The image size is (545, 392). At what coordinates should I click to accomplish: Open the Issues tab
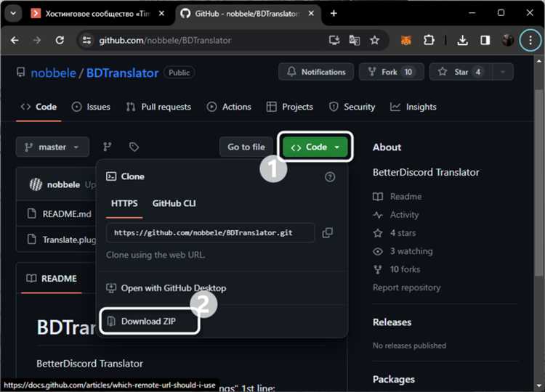[91, 107]
